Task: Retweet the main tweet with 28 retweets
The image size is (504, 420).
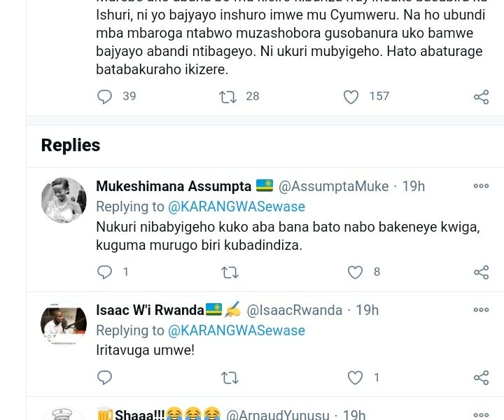Action: tap(228, 97)
